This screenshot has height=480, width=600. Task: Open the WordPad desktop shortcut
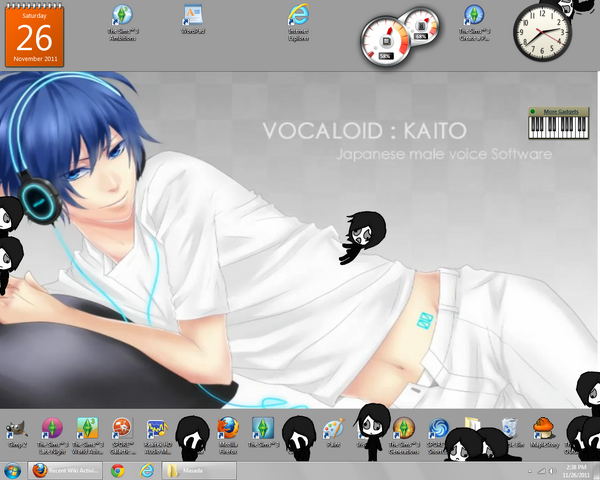[193, 19]
